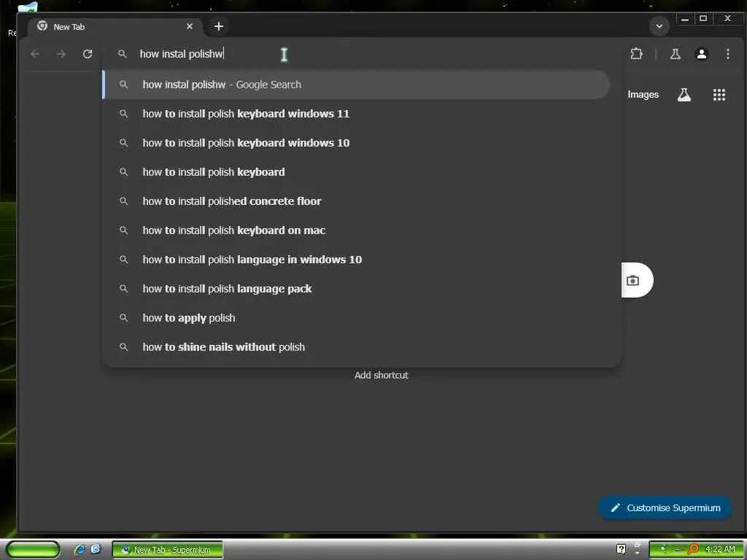
Task: Open the extensions puzzle icon
Action: click(636, 54)
